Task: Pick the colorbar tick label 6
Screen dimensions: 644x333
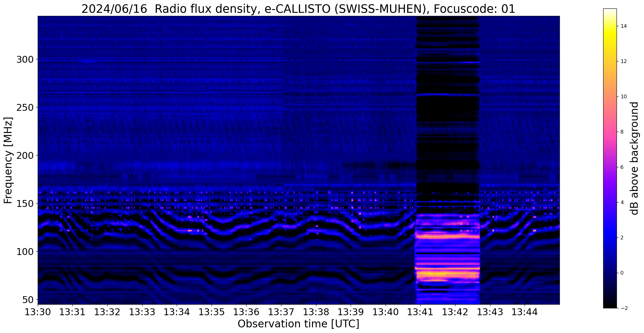Action: tap(622, 167)
